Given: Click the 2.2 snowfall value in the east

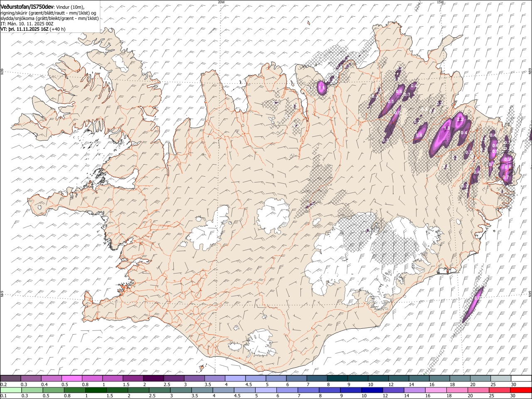Looking at the screenshot, I should tap(459, 120).
